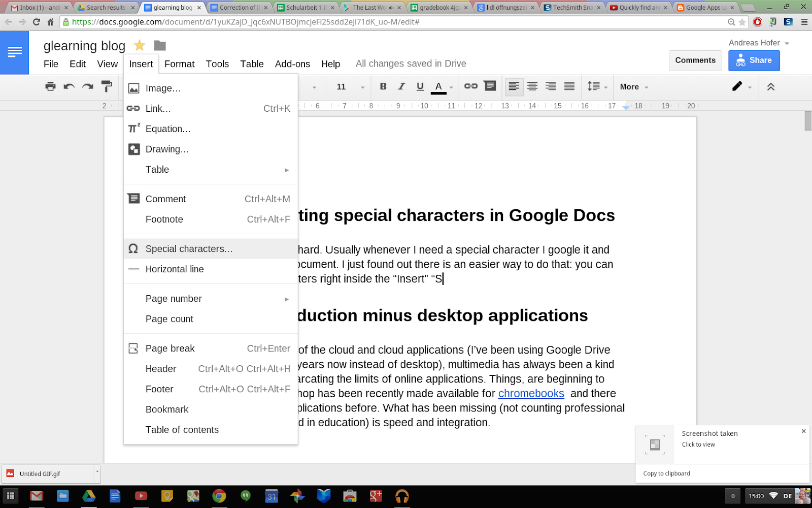Open the Format menu
This screenshot has height=508, width=812.
(179, 64)
